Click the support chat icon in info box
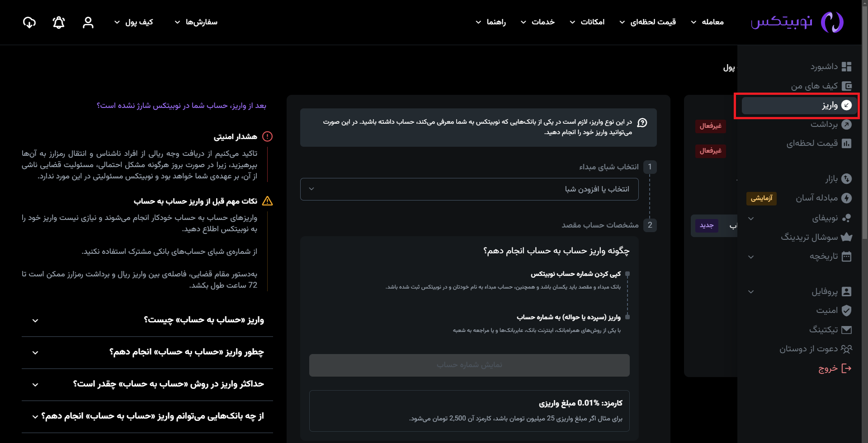 tap(642, 122)
